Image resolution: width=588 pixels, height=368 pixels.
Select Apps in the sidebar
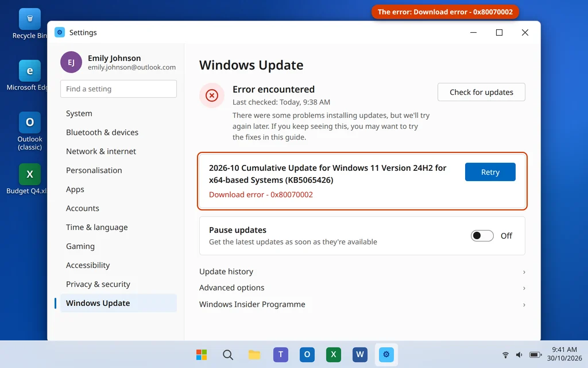tap(118, 189)
